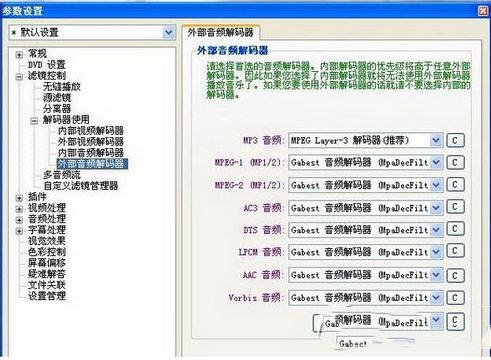The image size is (491, 360).
Task: Select 多音频流 in the tree
Action: tap(62, 175)
